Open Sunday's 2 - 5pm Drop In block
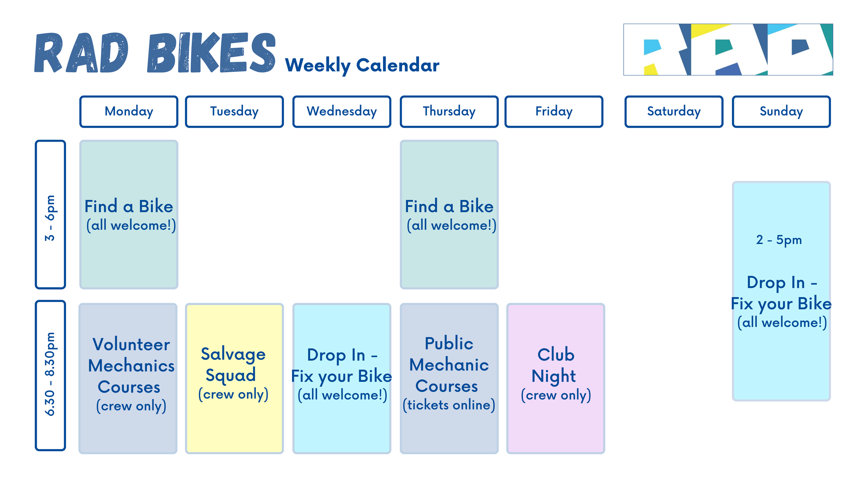 781,291
